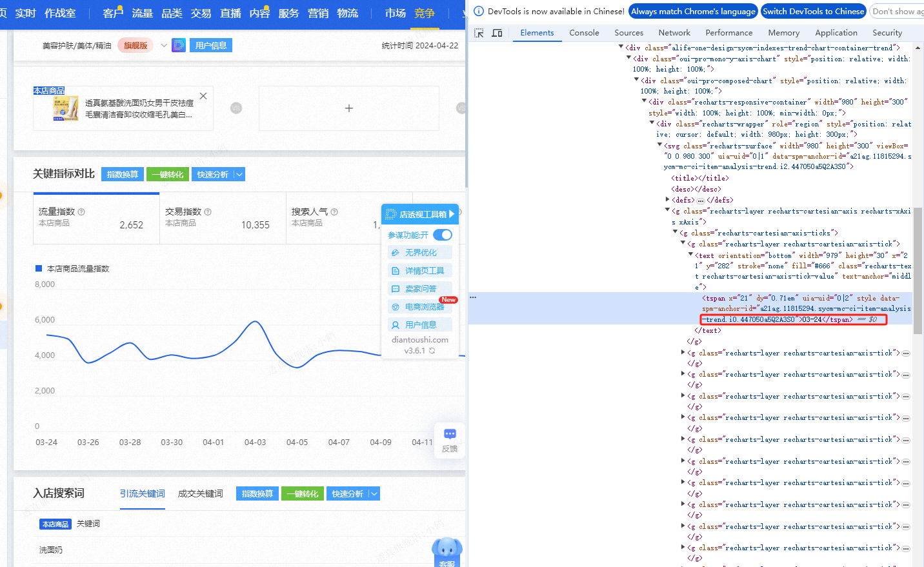Open the 快速分析 dropdown arrow under 关键指标对比
The height and width of the screenshot is (567, 924).
point(239,175)
